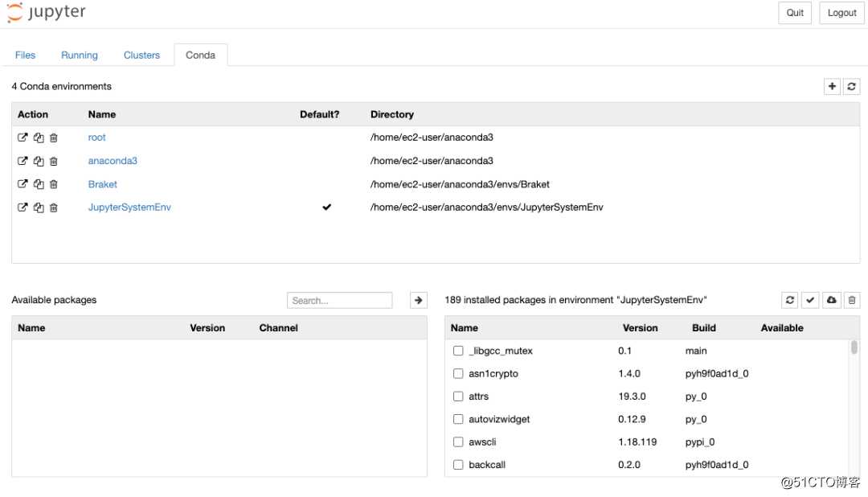Clone the Braket environment

39,184
